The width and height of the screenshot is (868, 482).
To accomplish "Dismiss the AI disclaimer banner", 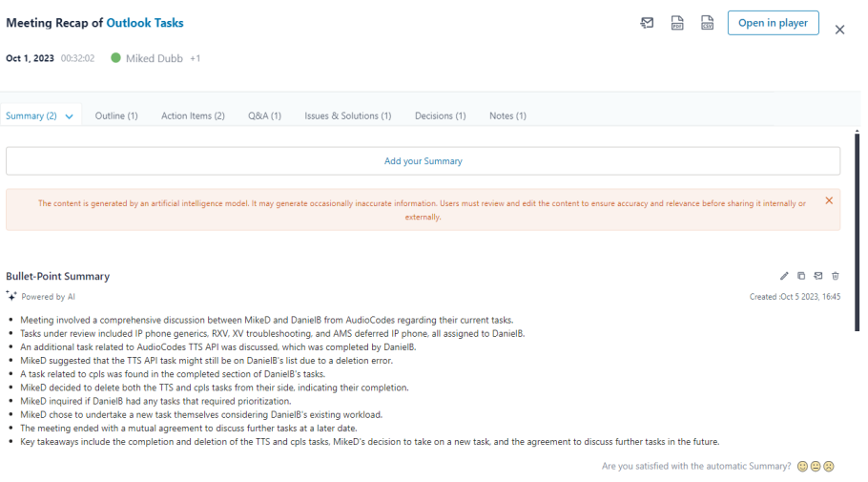I will (829, 200).
